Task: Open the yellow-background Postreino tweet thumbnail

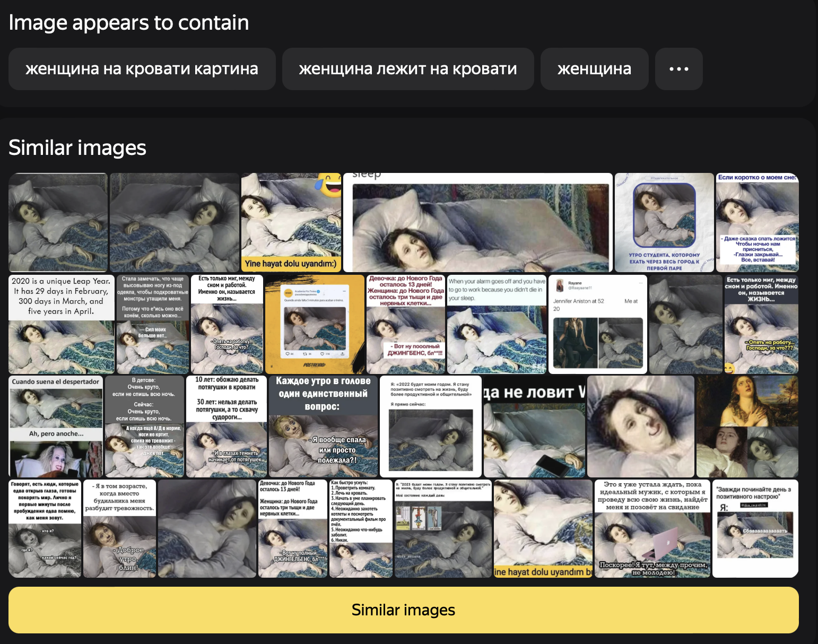Action: point(315,324)
